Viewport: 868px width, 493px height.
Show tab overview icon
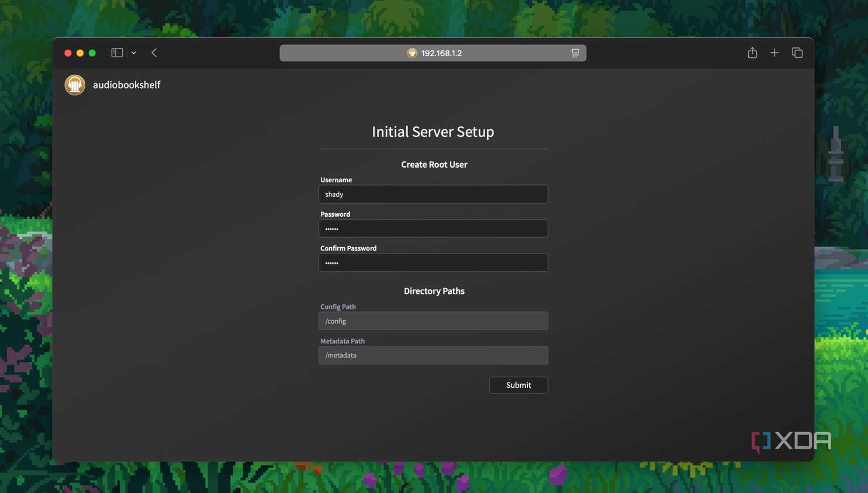(x=797, y=53)
